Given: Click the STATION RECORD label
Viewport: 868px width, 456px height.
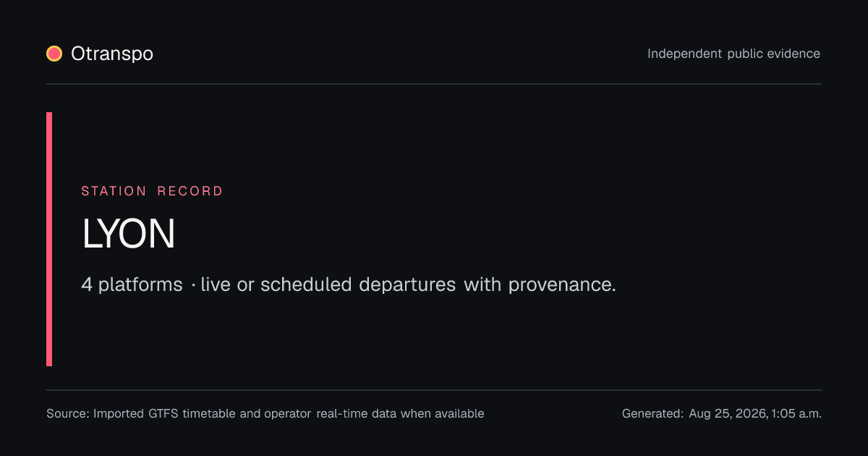Looking at the screenshot, I should 152,191.
